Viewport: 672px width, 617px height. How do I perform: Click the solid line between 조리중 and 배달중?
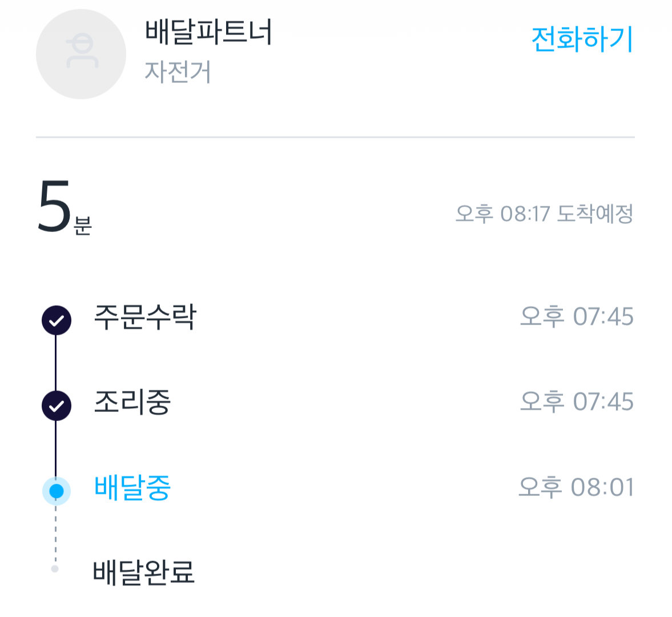[x=56, y=448]
